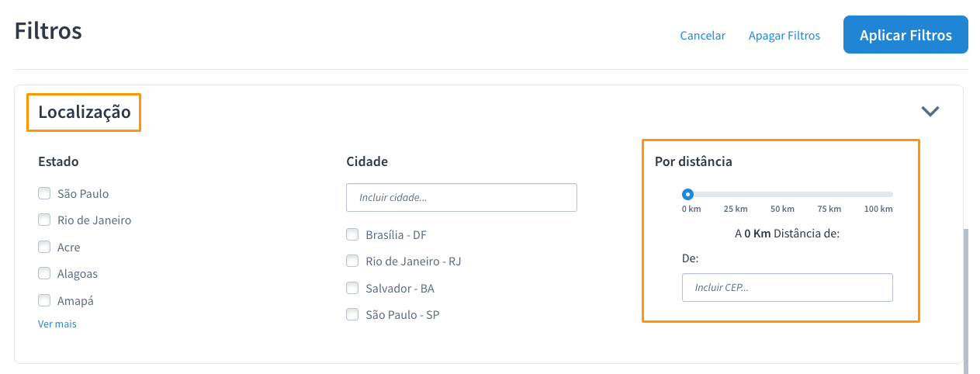Click the distance slider handle
This screenshot has height=374, width=980.
[x=687, y=194]
